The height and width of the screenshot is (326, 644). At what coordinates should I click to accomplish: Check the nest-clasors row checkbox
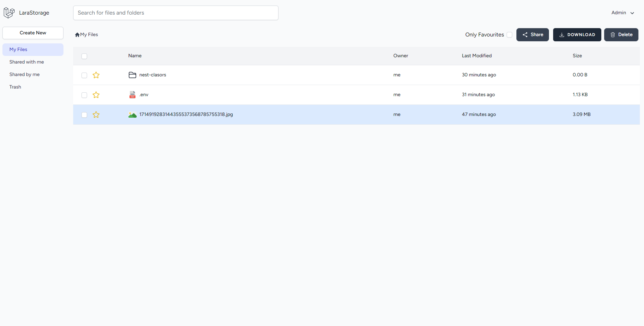tap(84, 75)
